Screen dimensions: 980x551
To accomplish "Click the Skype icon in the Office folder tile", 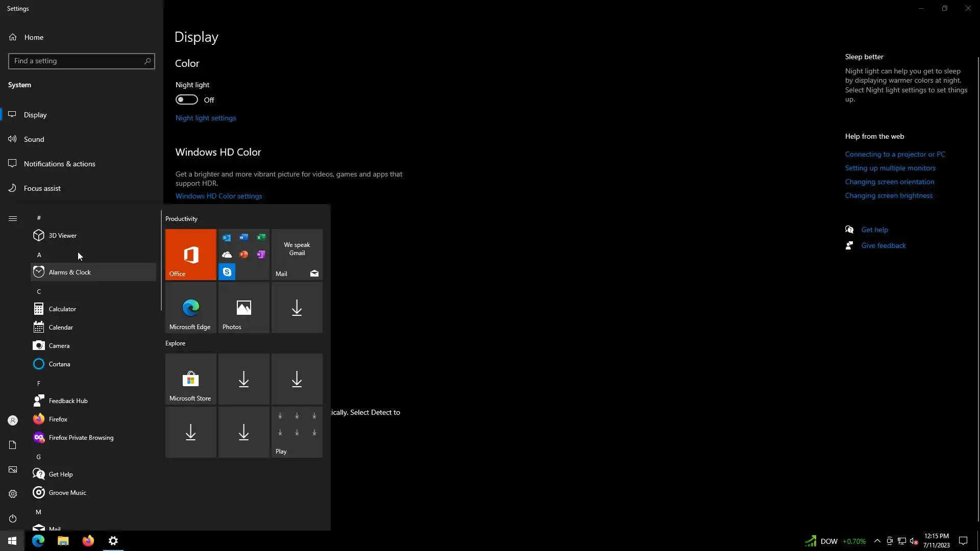I will 227,272.
